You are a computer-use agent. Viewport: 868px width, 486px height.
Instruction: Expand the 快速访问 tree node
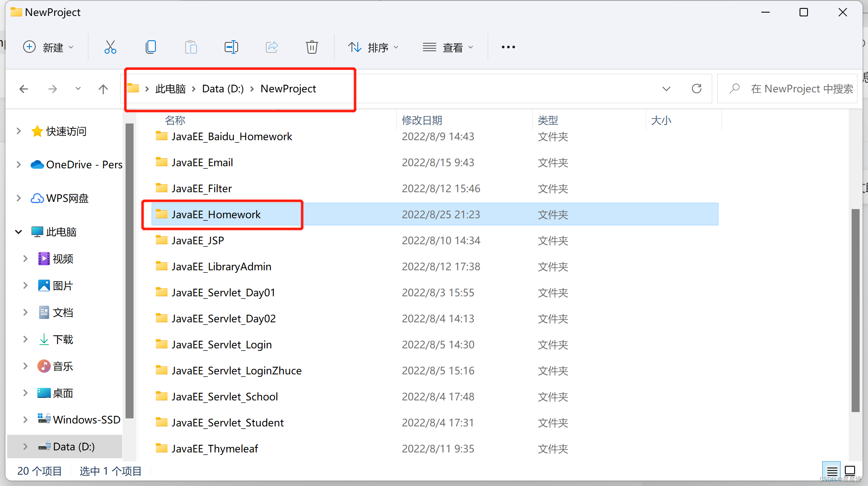coord(18,131)
